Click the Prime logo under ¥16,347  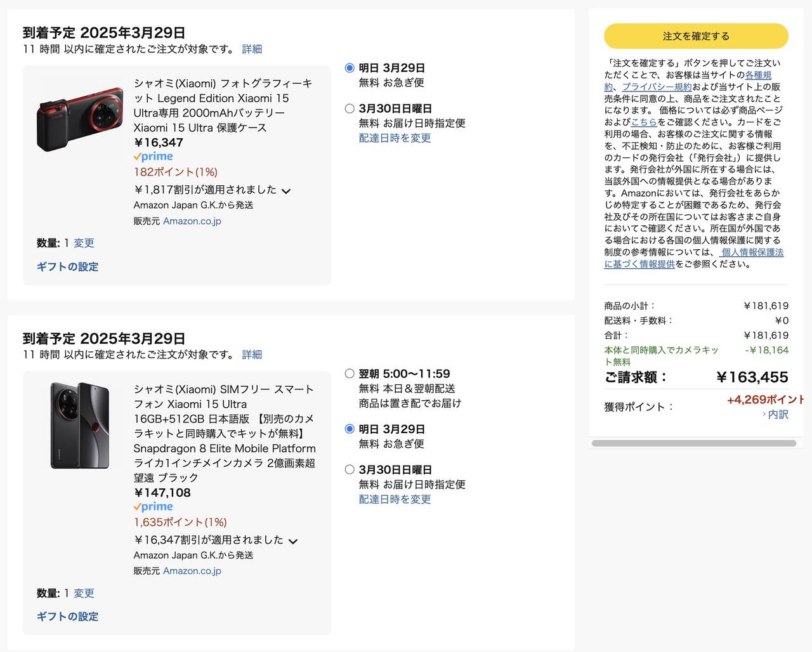pos(153,157)
